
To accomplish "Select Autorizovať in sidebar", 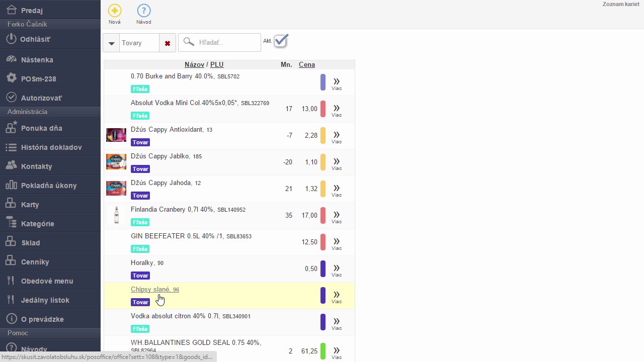I will [x=50, y=98].
